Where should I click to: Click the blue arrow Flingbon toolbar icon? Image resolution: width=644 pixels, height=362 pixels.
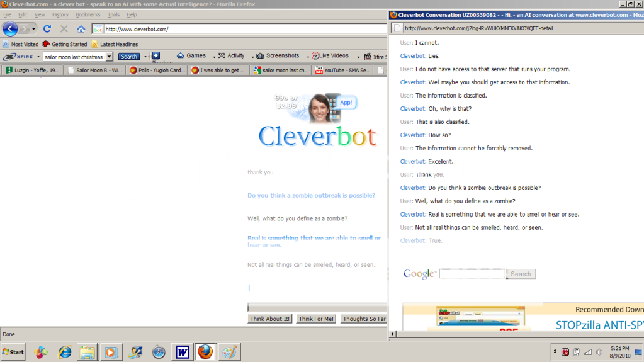[156, 55]
